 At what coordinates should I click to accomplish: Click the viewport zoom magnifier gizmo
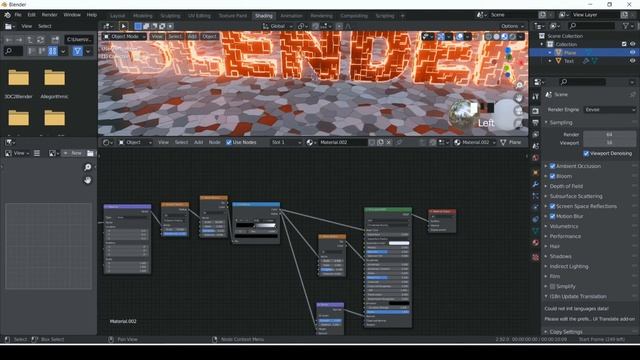point(519,85)
